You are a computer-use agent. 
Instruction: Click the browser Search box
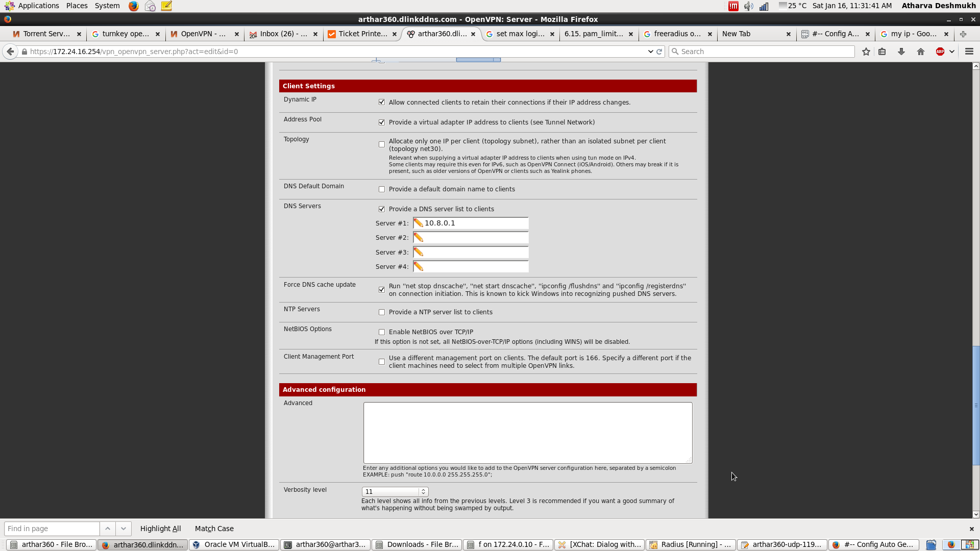point(762,52)
